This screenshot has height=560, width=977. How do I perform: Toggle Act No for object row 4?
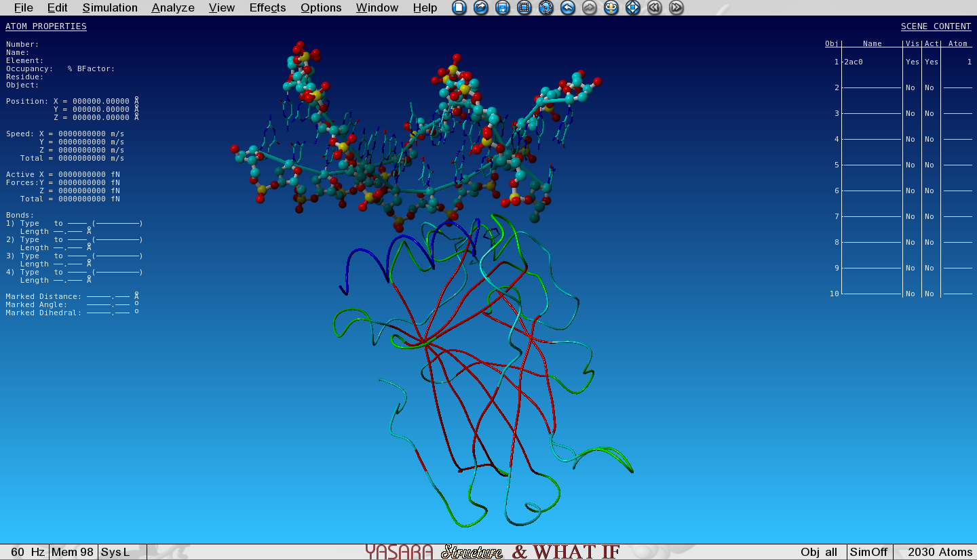(x=930, y=139)
